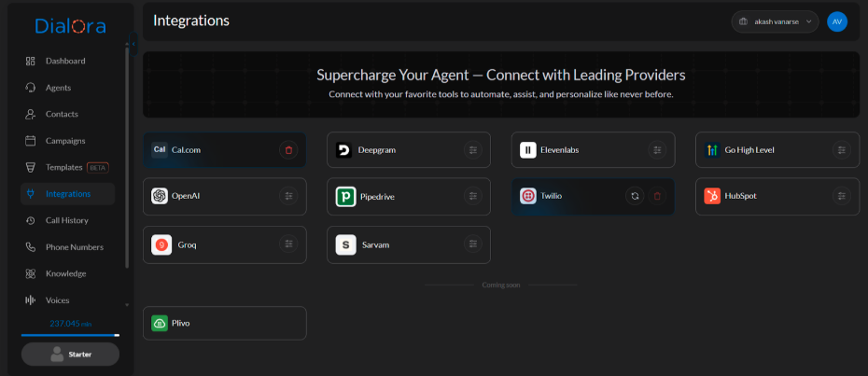Expand the akash vanarse workspace dropdown

[774, 21]
